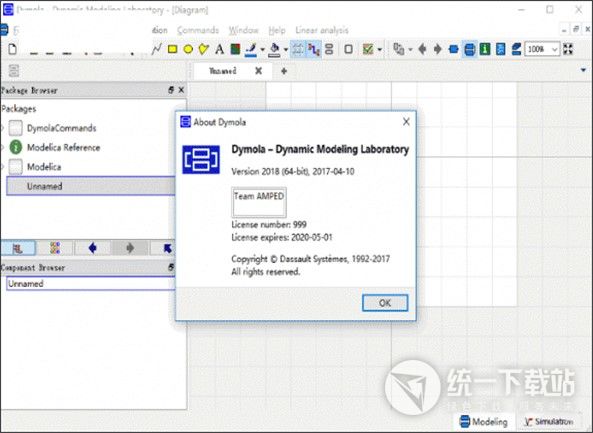The width and height of the screenshot is (593, 433).
Task: Click the green Modelica Reference info icon
Action: (x=16, y=147)
